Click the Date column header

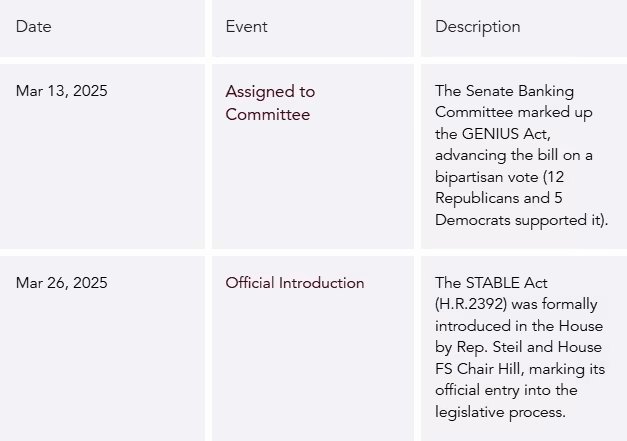pyautogui.click(x=34, y=27)
